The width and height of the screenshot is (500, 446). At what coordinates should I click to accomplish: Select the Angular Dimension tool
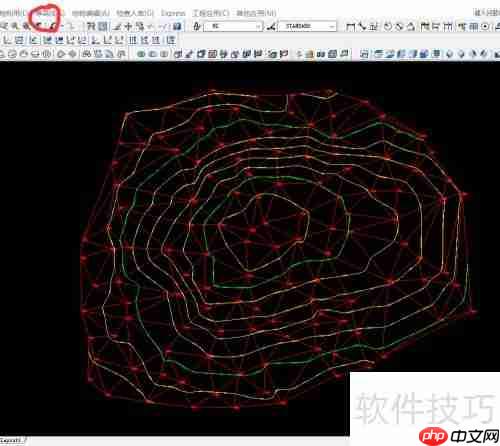pos(411,26)
